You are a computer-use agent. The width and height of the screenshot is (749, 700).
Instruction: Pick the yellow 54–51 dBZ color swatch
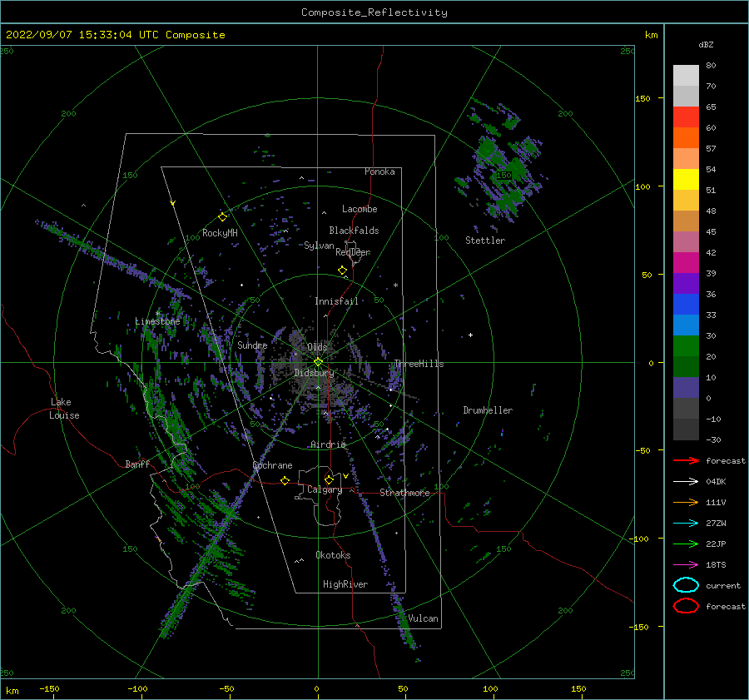686,180
